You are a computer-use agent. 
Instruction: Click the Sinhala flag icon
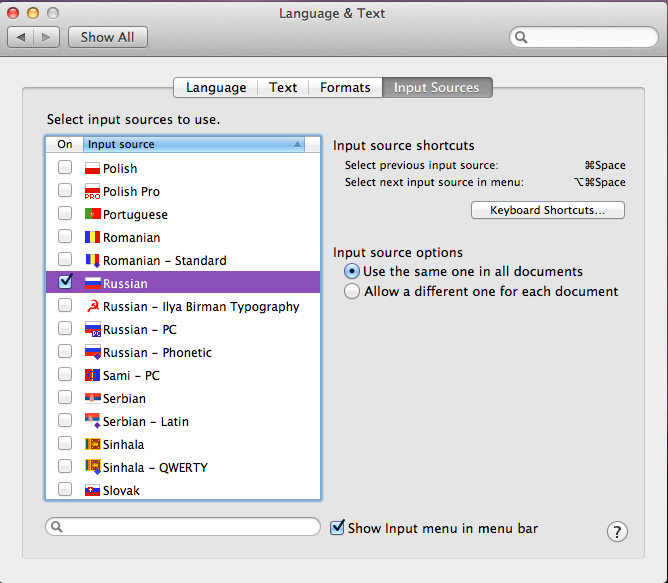point(92,445)
